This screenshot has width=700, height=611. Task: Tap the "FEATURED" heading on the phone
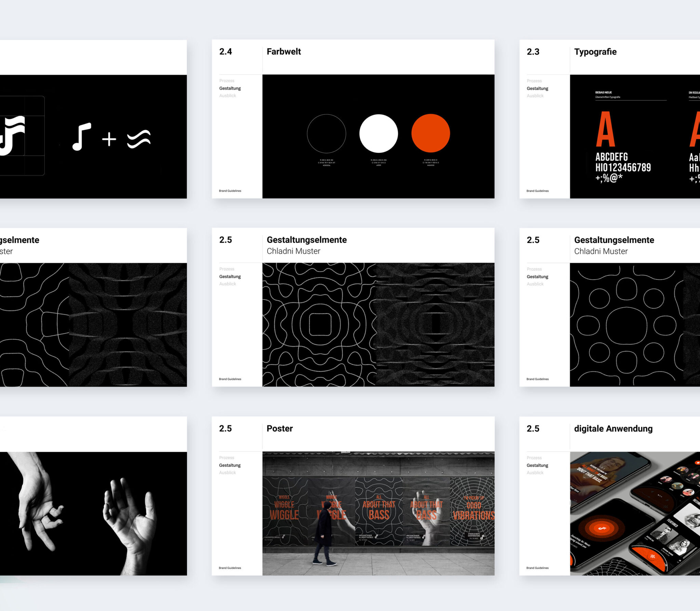(672, 523)
